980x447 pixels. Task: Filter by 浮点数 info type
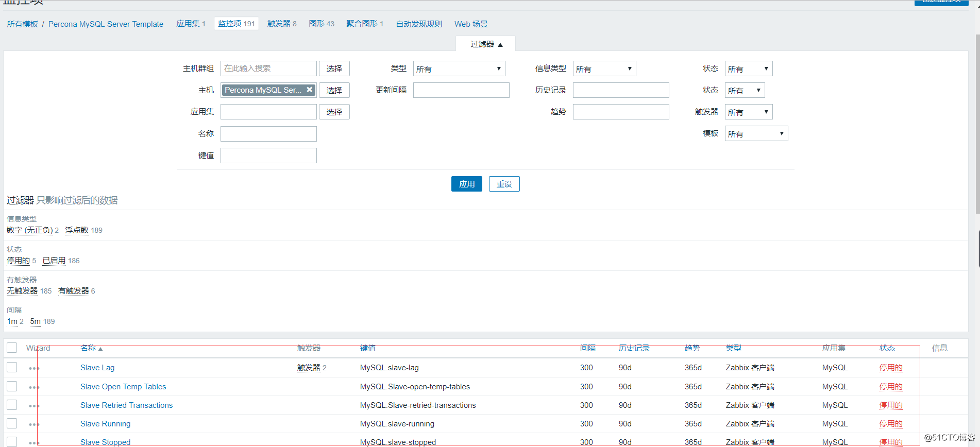click(77, 230)
